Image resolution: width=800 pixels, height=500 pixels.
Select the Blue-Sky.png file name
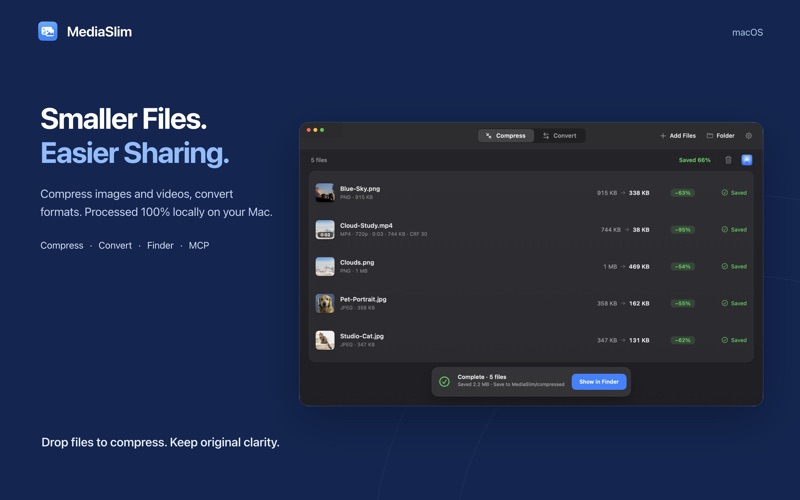pos(360,189)
